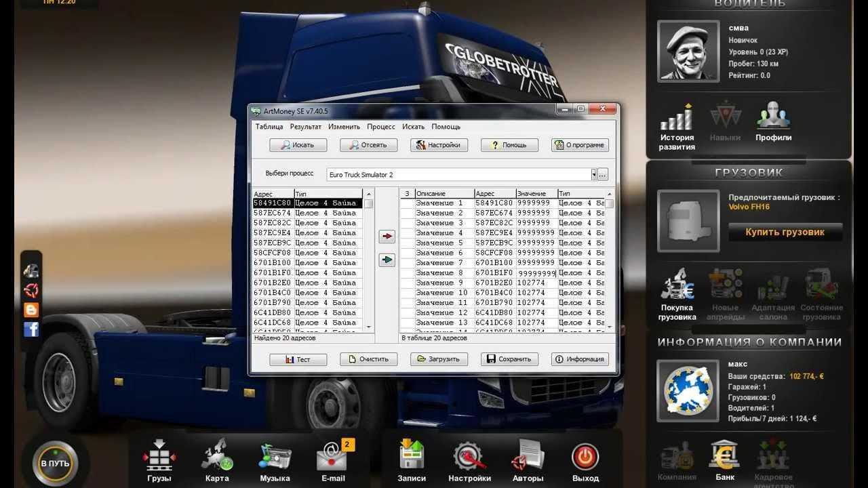Select the row Значение 13 in table
Screen dimensions: 868x488
502,323
